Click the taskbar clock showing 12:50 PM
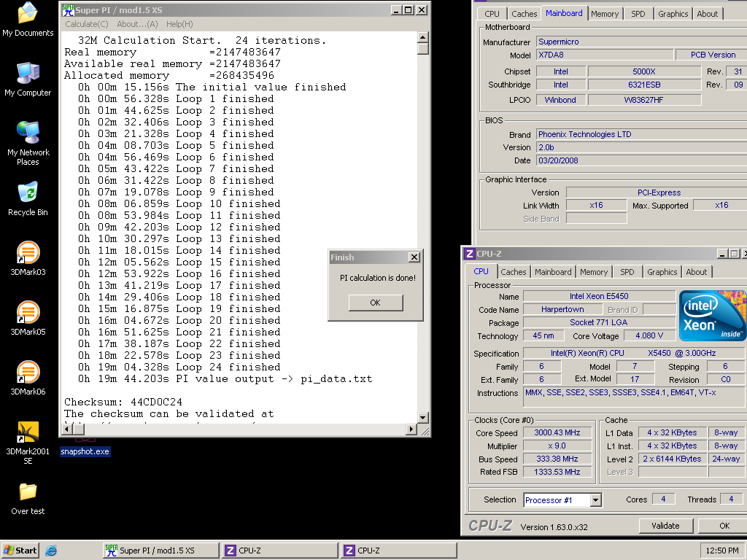Image resolution: width=747 pixels, height=560 pixels. pos(722,551)
